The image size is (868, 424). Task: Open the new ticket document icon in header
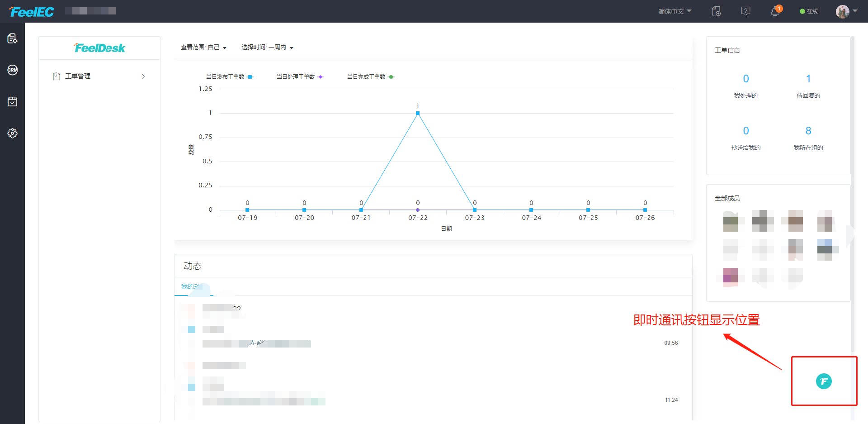pos(716,11)
